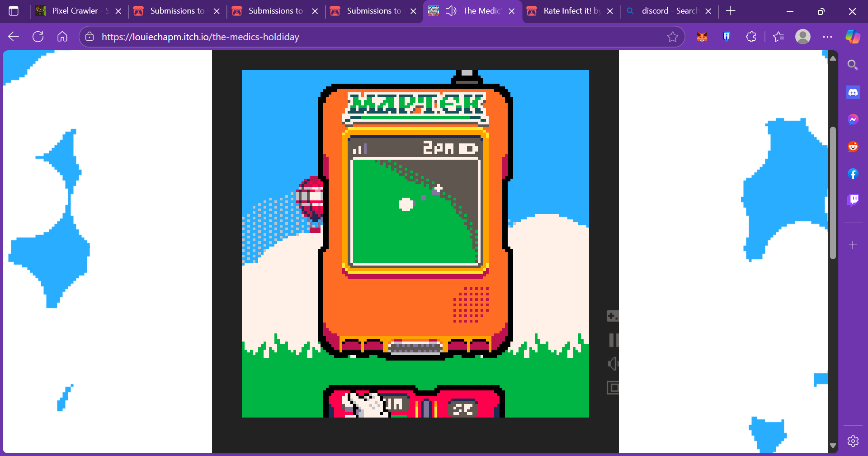Add this page to favorites with star
Image resolution: width=868 pixels, height=456 pixels.
pyautogui.click(x=673, y=37)
